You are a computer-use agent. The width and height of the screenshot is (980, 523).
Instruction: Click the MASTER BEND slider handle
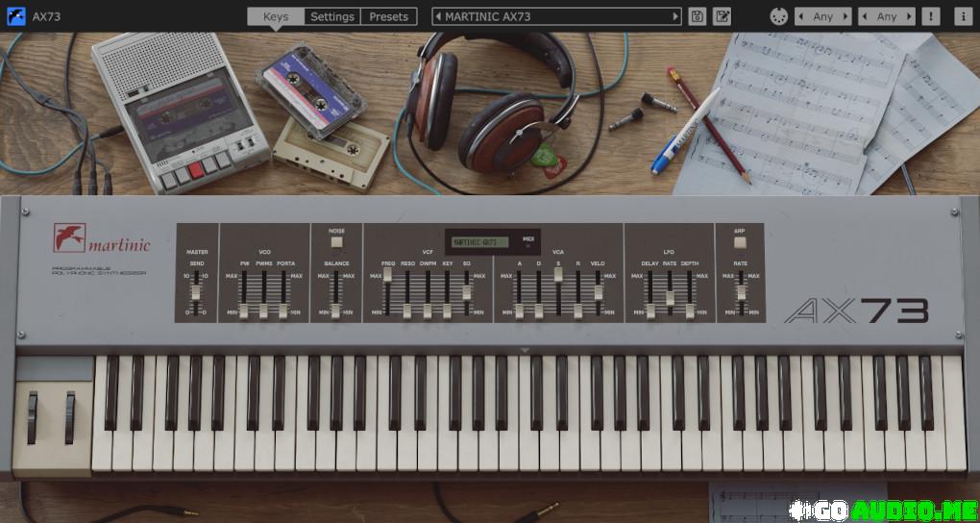(x=196, y=292)
